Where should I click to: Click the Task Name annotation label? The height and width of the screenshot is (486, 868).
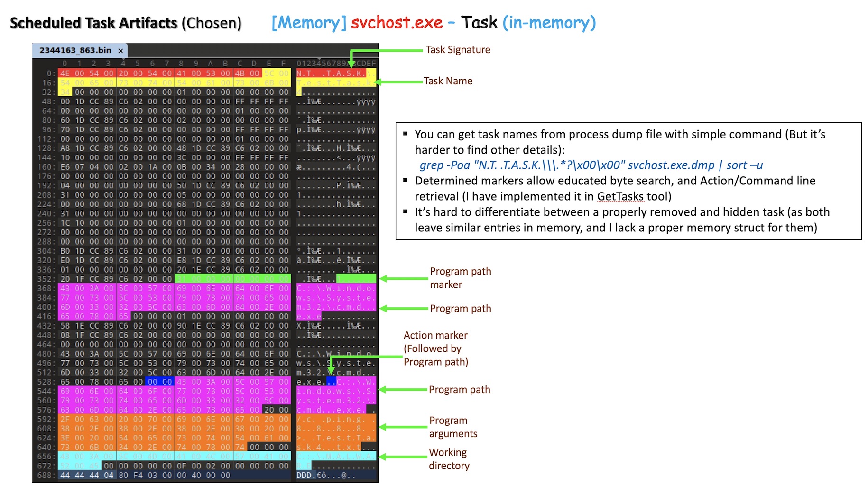(448, 81)
